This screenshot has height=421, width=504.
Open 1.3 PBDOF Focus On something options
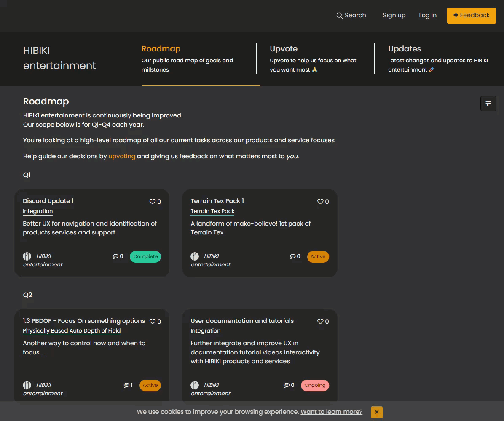coord(84,321)
